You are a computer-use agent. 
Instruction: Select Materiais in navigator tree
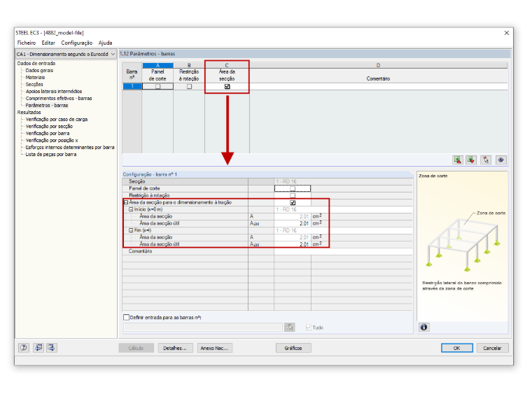coord(35,78)
